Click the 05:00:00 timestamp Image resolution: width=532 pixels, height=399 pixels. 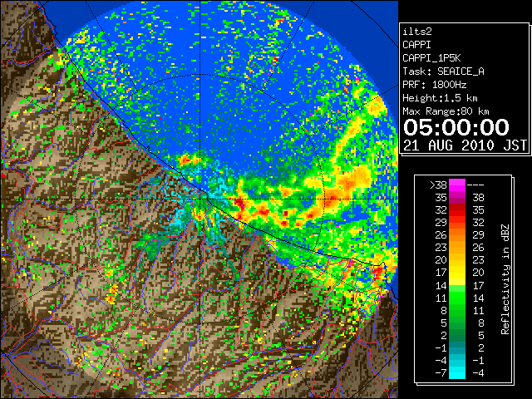pos(456,127)
